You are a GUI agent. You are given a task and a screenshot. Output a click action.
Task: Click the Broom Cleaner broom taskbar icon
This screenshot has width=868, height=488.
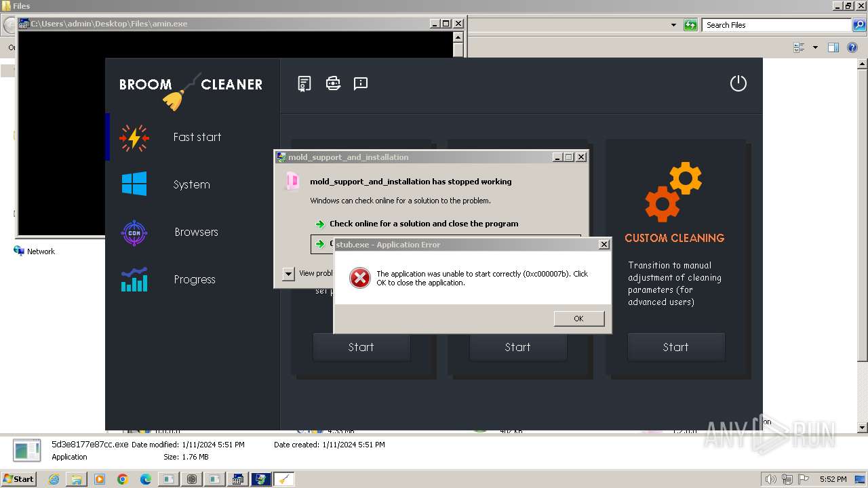coord(284,479)
